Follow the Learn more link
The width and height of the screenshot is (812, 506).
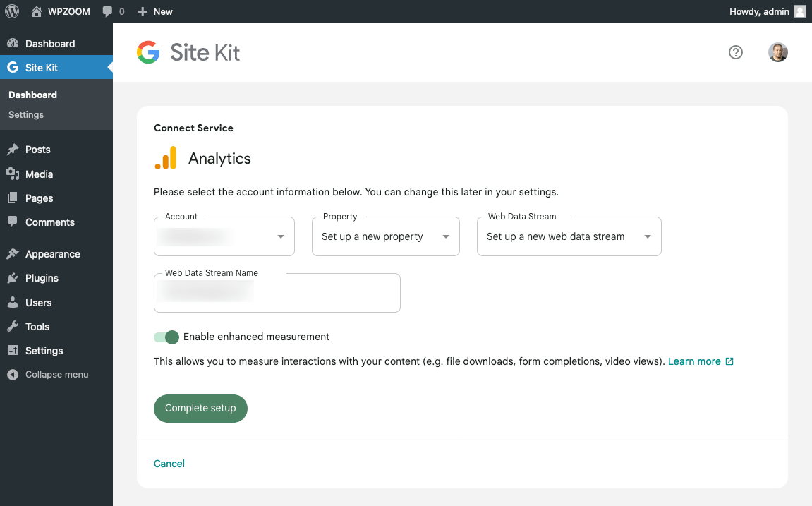point(694,361)
